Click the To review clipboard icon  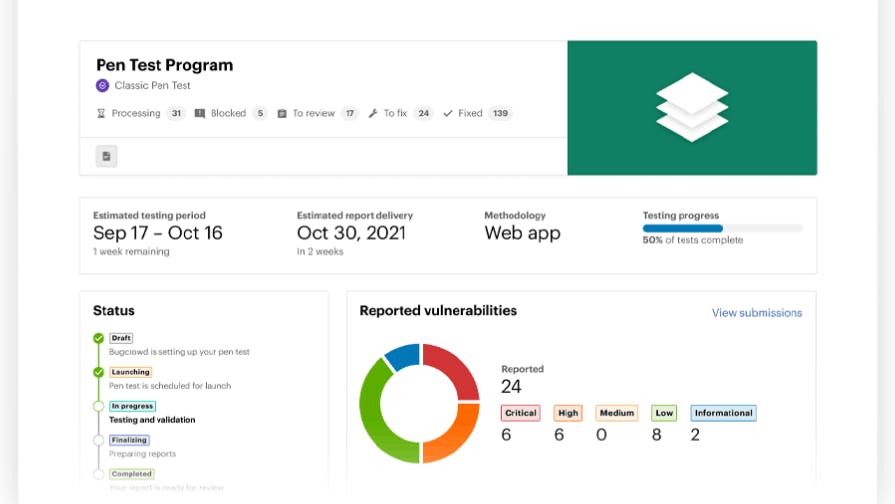282,114
